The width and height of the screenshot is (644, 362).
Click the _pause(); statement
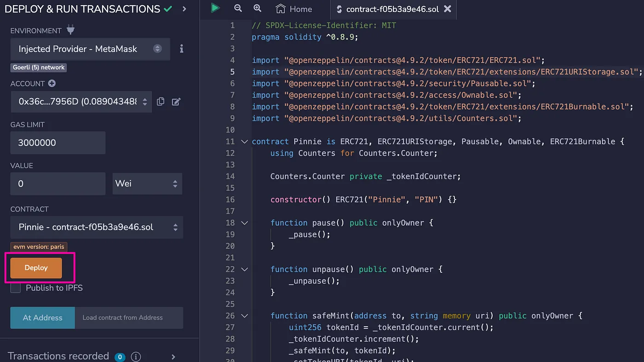(310, 235)
